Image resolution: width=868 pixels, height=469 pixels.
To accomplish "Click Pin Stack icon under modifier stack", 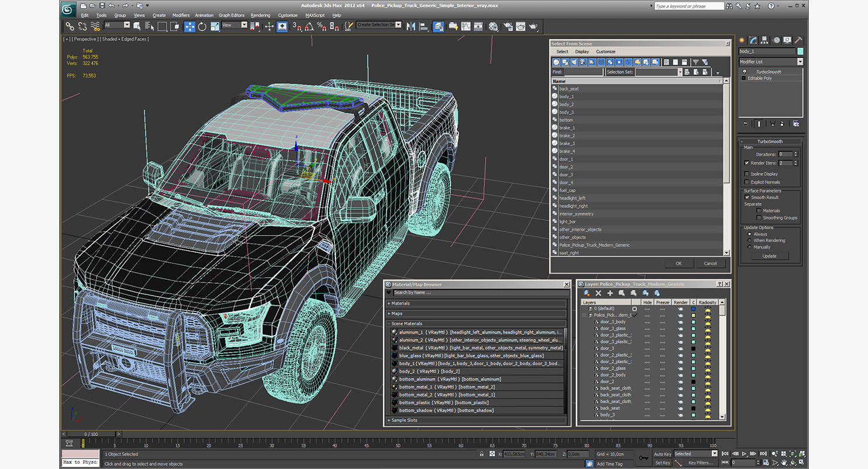I will click(x=745, y=124).
